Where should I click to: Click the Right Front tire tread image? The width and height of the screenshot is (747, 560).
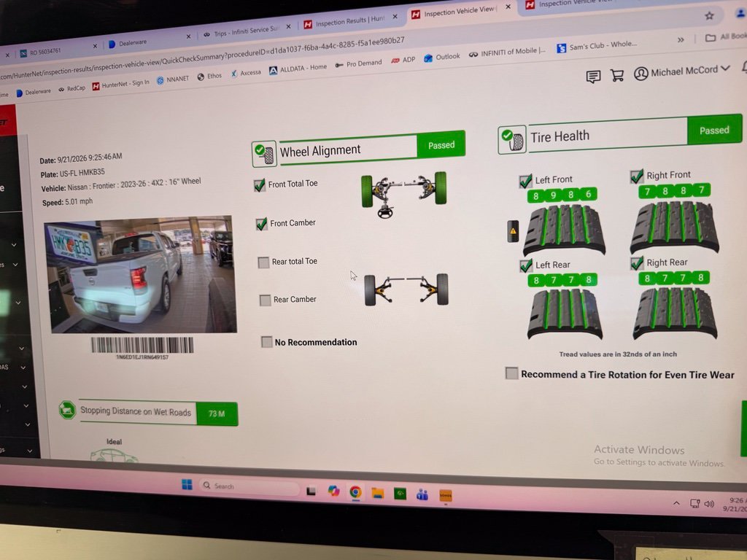pos(675,227)
